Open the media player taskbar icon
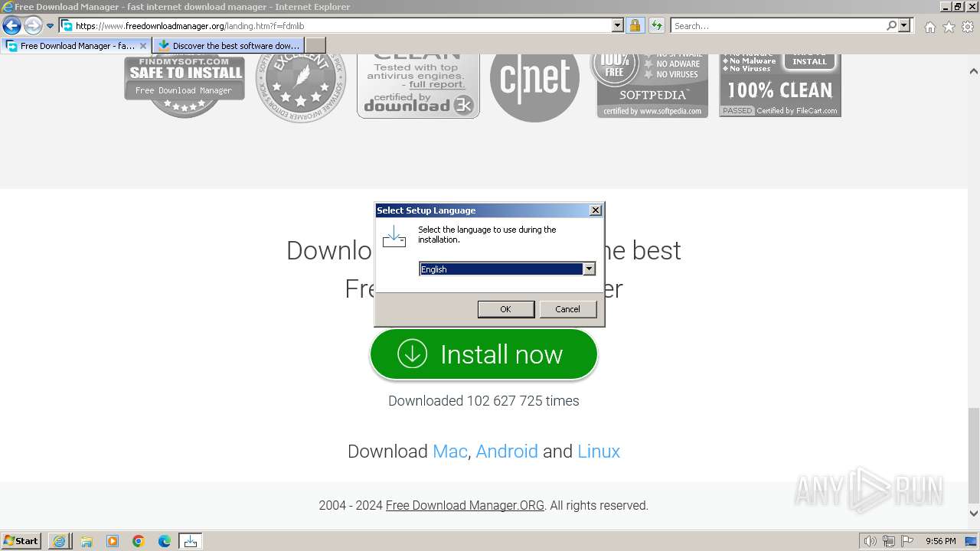Viewport: 980px width, 551px height. pyautogui.click(x=113, y=541)
